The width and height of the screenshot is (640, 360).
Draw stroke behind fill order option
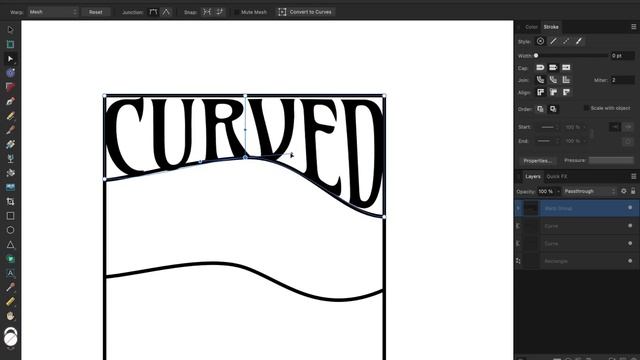[540, 109]
